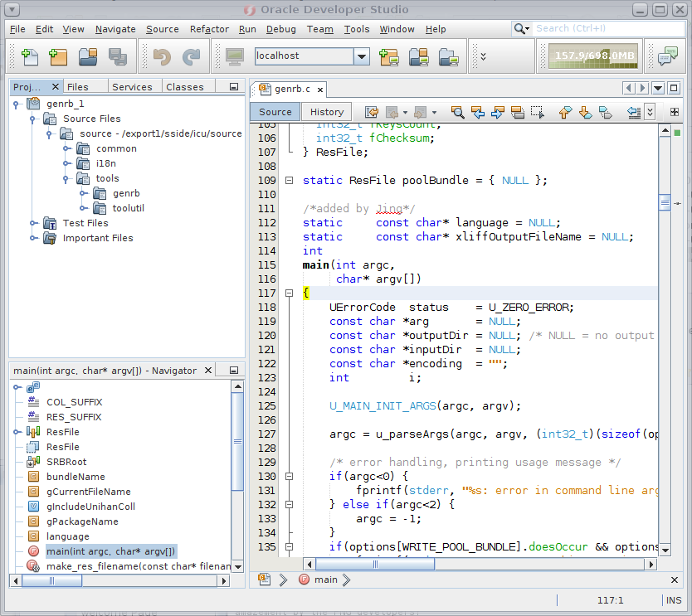This screenshot has height=616, width=692.
Task: Open the localhost build host dropdown
Action: [361, 56]
